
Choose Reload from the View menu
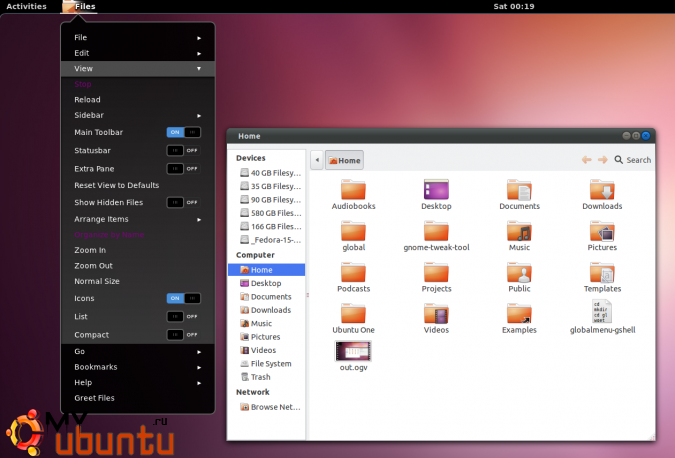[x=138, y=99]
